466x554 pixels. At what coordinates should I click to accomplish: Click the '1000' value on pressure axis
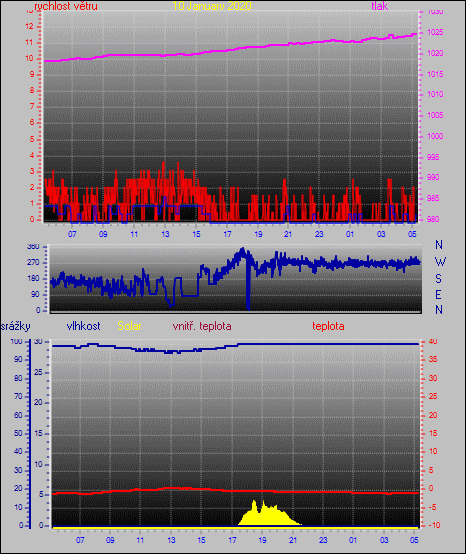435,136
